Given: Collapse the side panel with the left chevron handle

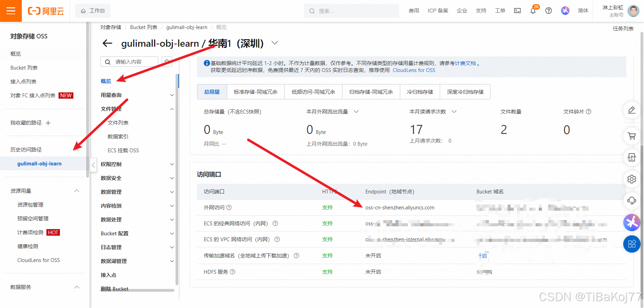Looking at the screenshot, I should point(93,165).
